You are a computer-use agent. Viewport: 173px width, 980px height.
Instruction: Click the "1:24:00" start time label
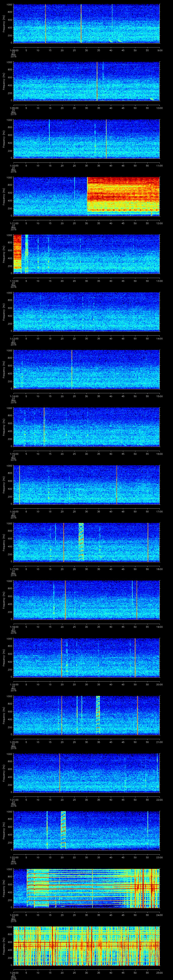click(x=14, y=973)
